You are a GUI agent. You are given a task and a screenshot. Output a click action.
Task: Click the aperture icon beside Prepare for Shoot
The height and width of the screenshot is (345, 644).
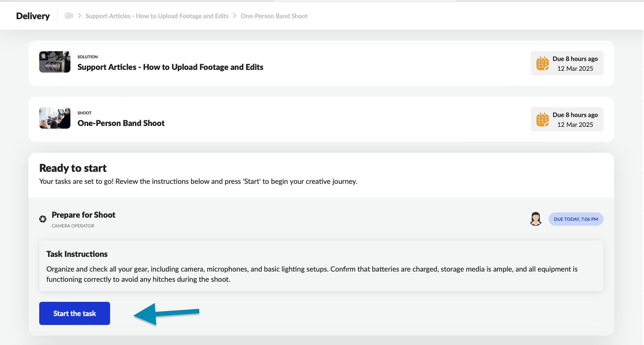[43, 219]
